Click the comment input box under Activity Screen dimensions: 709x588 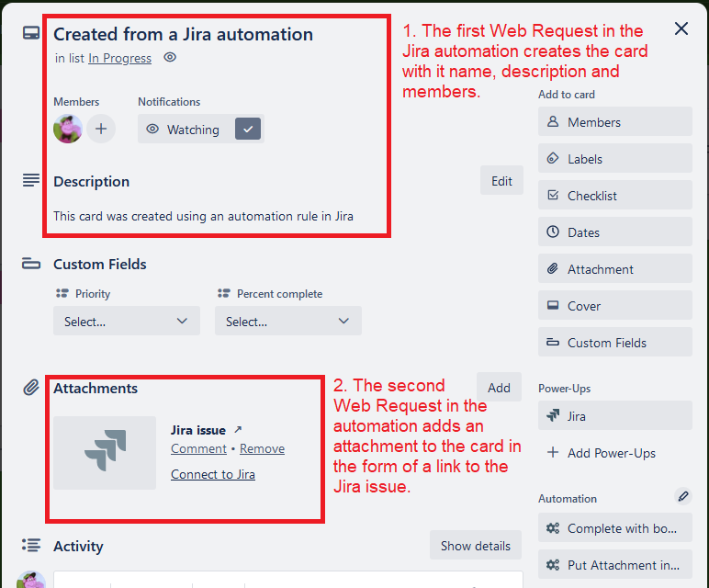click(x=288, y=579)
